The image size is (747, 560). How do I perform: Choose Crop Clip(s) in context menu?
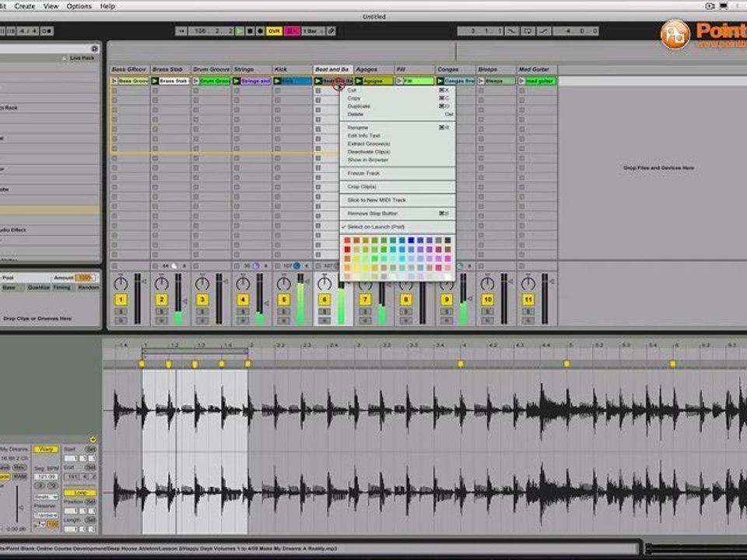pyautogui.click(x=398, y=187)
